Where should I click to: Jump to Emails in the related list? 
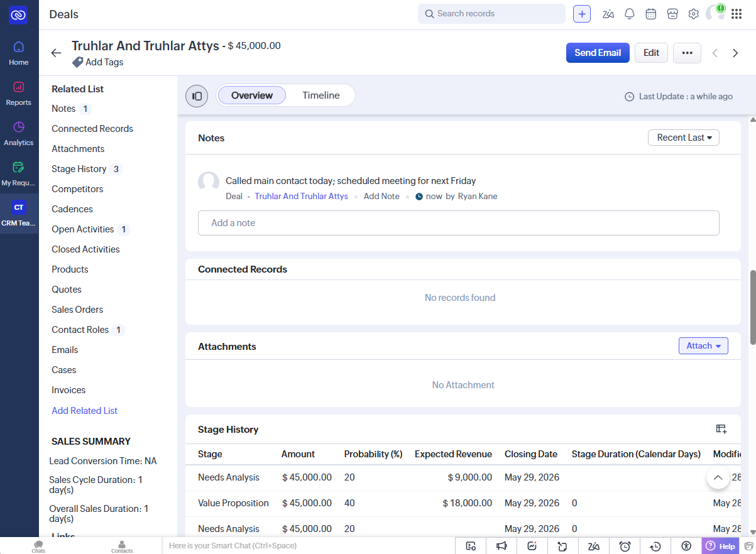[x=65, y=350]
